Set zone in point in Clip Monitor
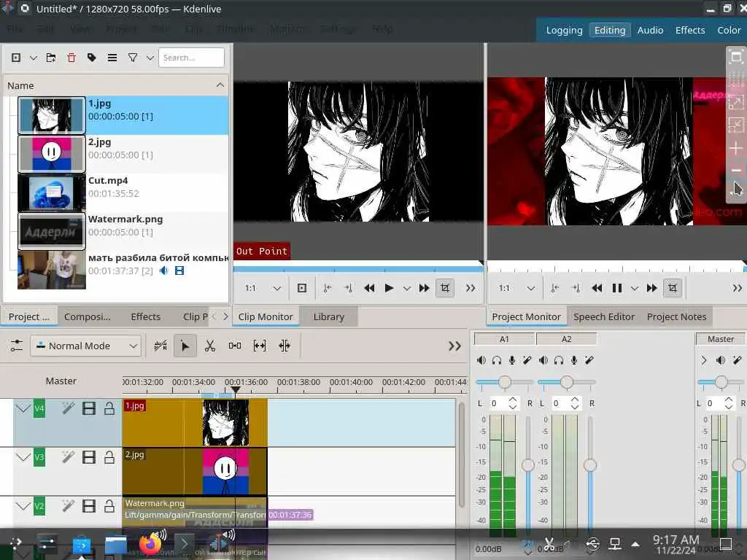The height and width of the screenshot is (560, 747). point(328,288)
